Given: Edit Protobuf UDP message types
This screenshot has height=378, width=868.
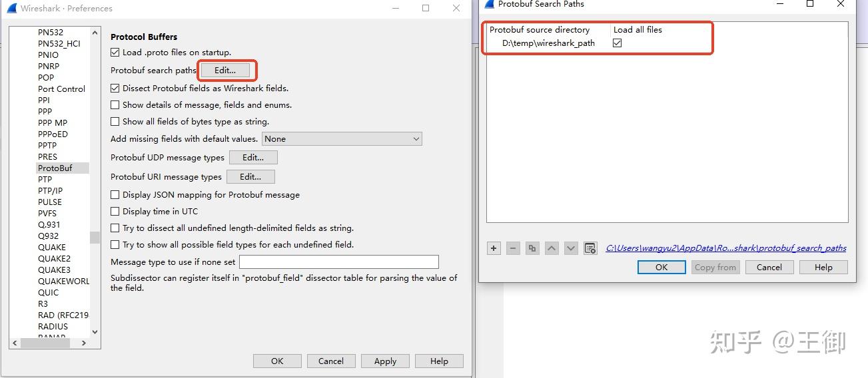Looking at the screenshot, I should pyautogui.click(x=253, y=158).
